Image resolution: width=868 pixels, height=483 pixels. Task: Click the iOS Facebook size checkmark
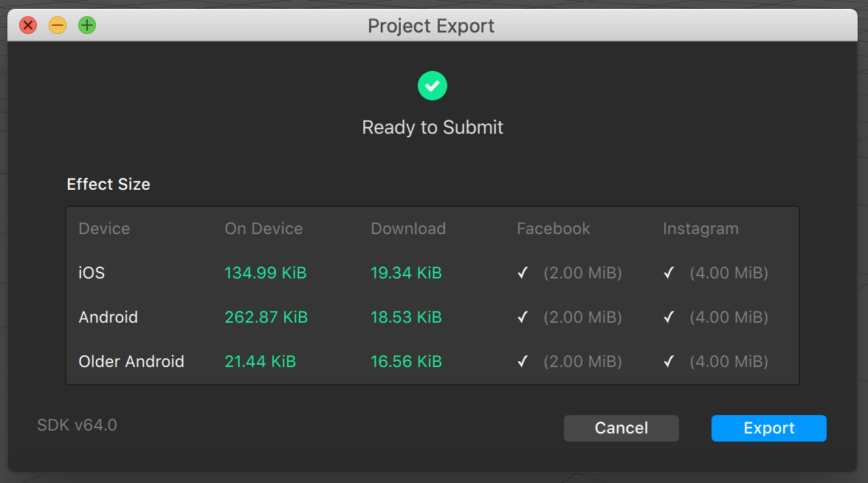(x=523, y=273)
